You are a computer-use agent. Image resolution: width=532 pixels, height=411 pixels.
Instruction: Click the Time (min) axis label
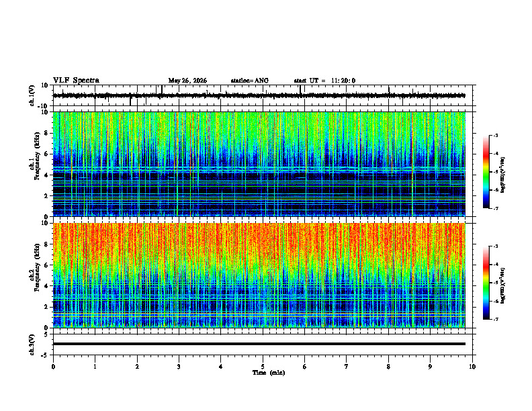[269, 373]
